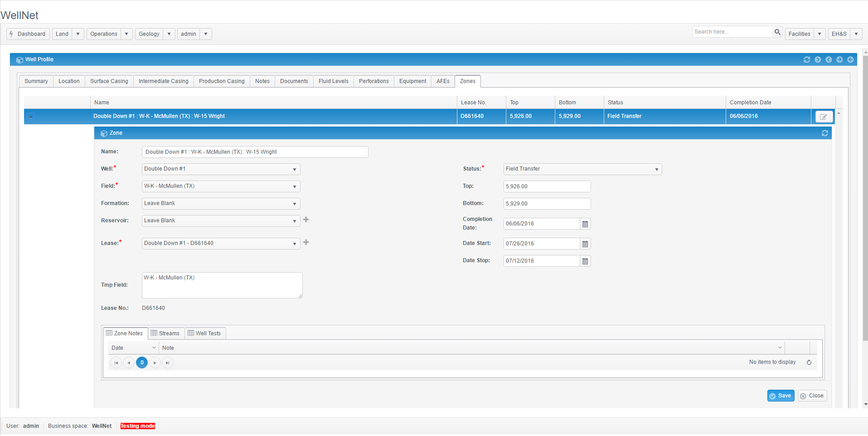Open the Equipment tab
The image size is (868, 436).
(x=413, y=81)
